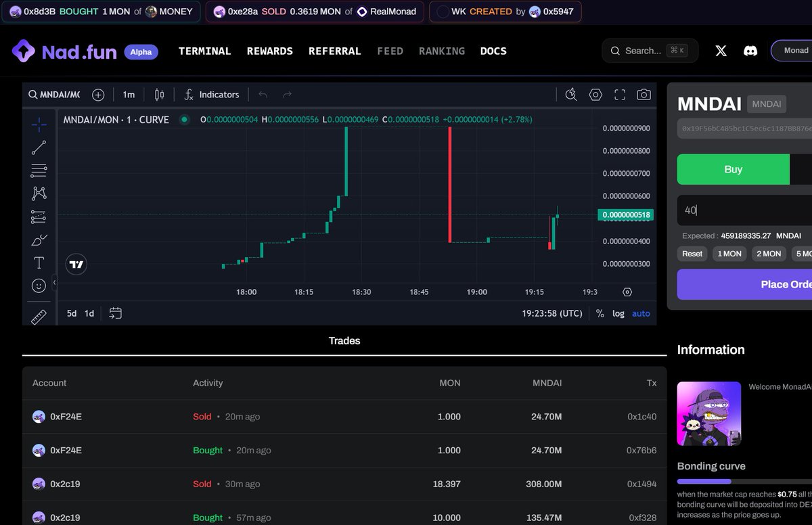Open the quick search icon in chart toolbar
Image resolution: width=812 pixels, height=525 pixels.
tap(571, 95)
